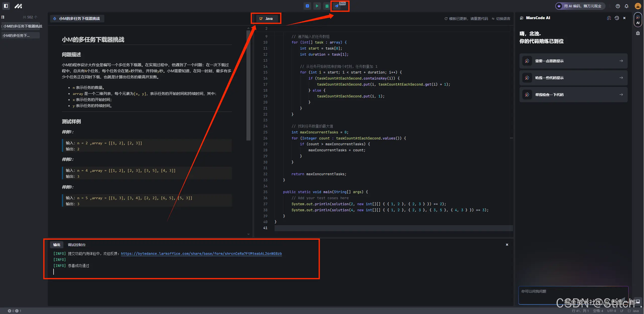
Task: Click the Beta submit paper-plane icon
Action: [x=337, y=6]
